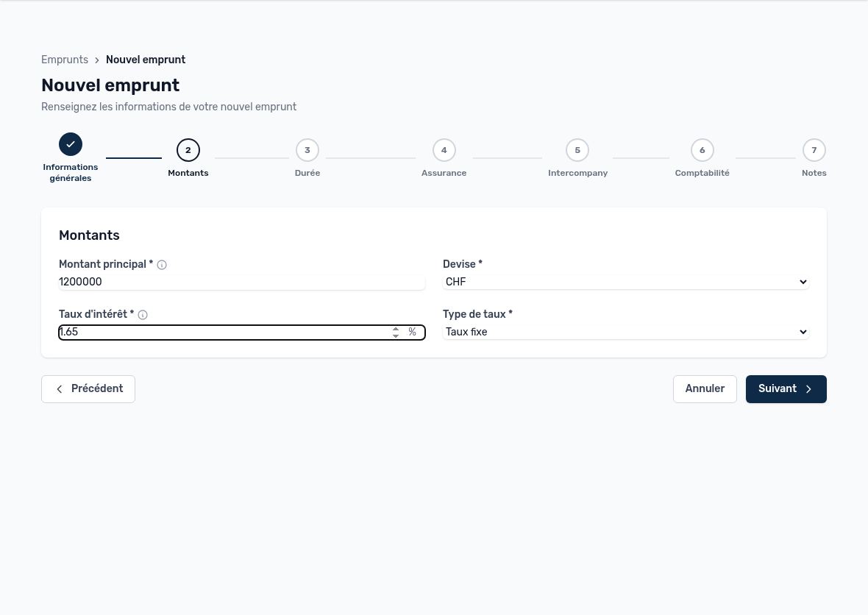868x615 pixels.
Task: Click the completed checkmark step circle
Action: pyautogui.click(x=71, y=144)
